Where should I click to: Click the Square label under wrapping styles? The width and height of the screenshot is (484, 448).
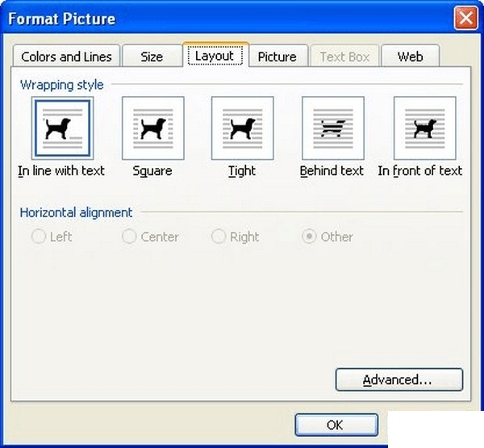152,171
